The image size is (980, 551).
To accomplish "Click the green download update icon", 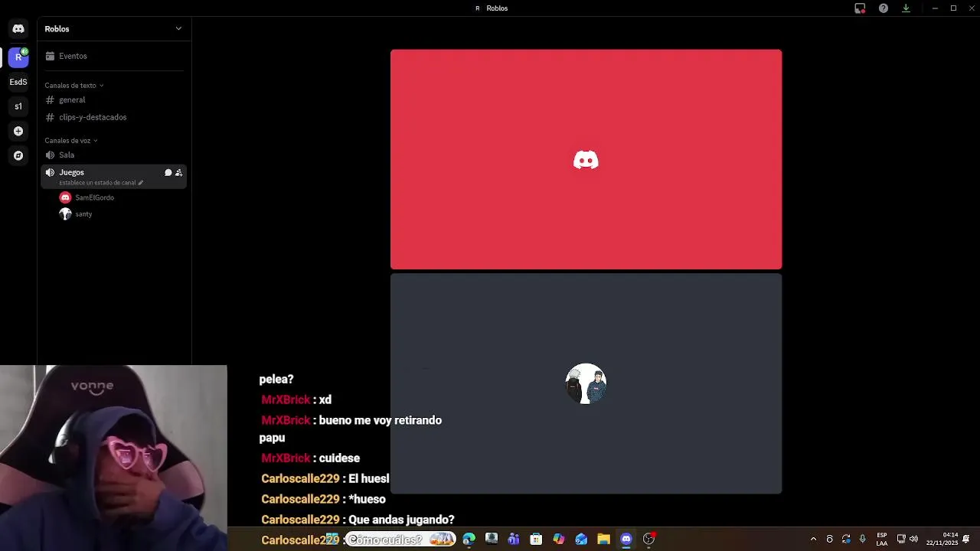I will pyautogui.click(x=906, y=8).
